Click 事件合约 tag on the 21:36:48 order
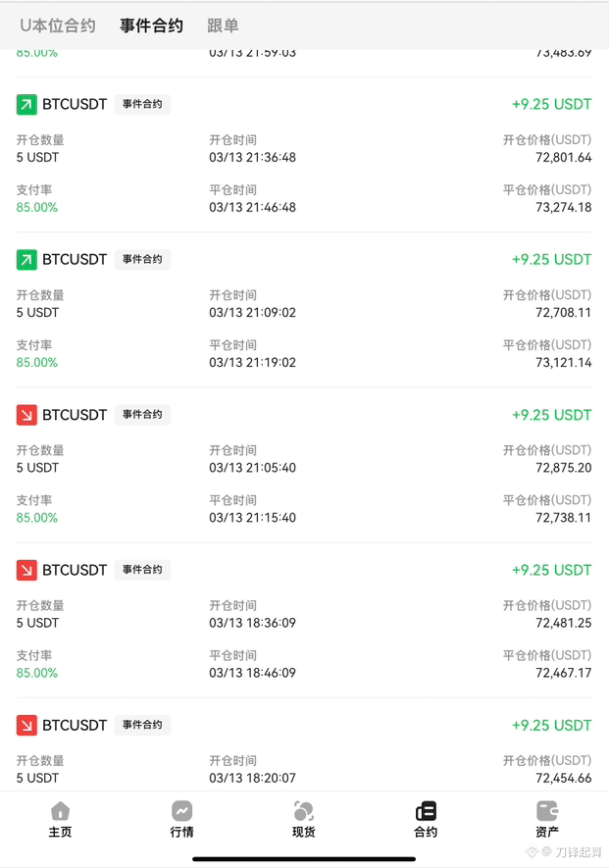Image resolution: width=609 pixels, height=868 pixels. [x=142, y=104]
